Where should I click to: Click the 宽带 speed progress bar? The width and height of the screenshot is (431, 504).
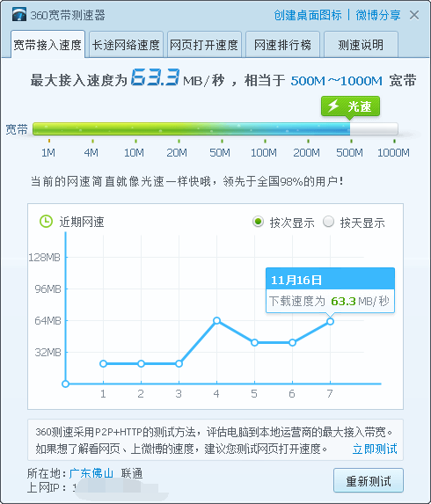point(215,129)
